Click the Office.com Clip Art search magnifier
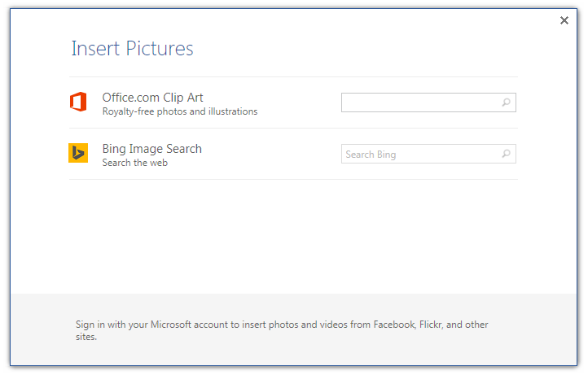This screenshot has height=375, width=588. tap(506, 102)
